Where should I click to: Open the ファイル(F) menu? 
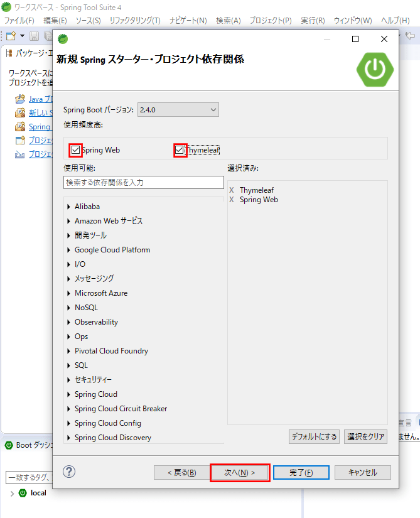coord(19,21)
